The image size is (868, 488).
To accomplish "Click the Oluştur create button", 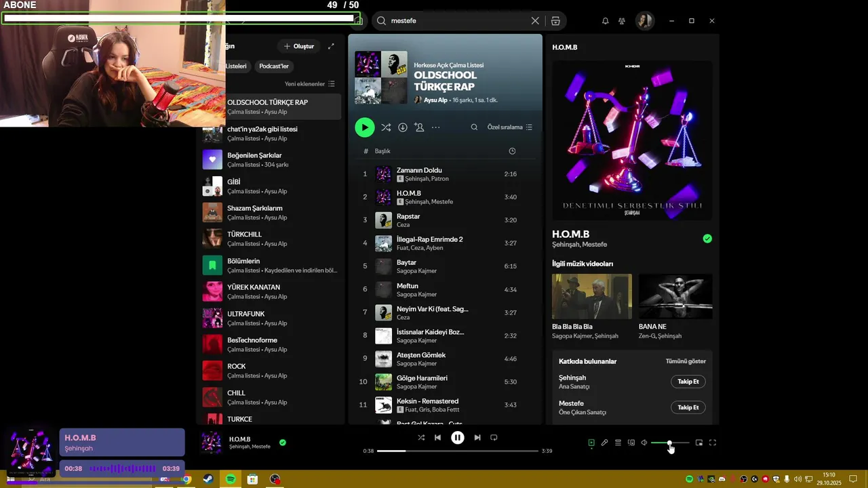I will click(298, 46).
